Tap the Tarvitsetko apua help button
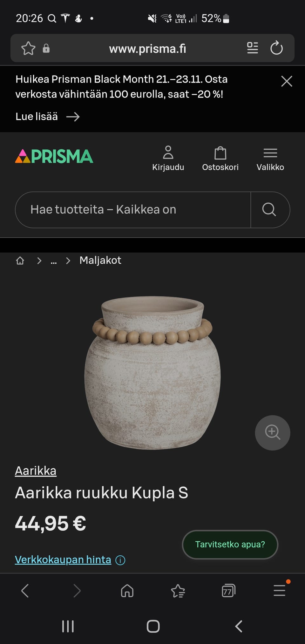 (230, 544)
